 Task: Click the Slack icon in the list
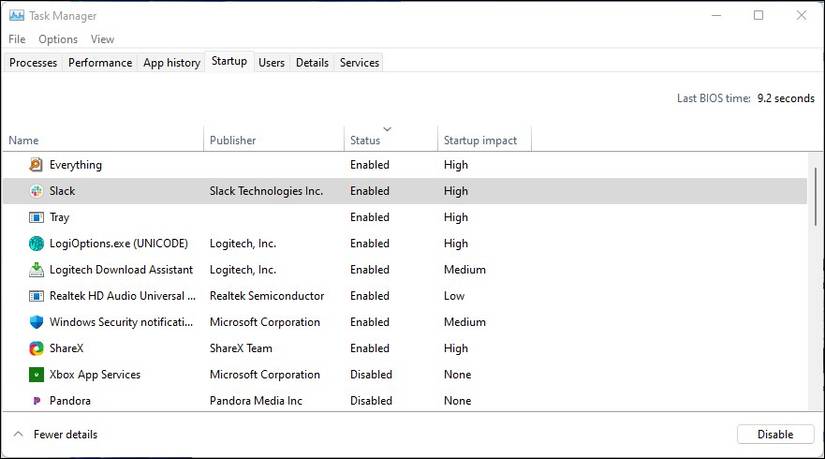[x=36, y=191]
